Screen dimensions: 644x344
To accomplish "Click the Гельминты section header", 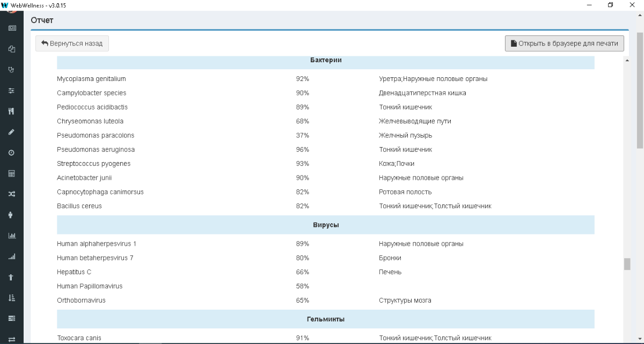I will click(x=326, y=319).
